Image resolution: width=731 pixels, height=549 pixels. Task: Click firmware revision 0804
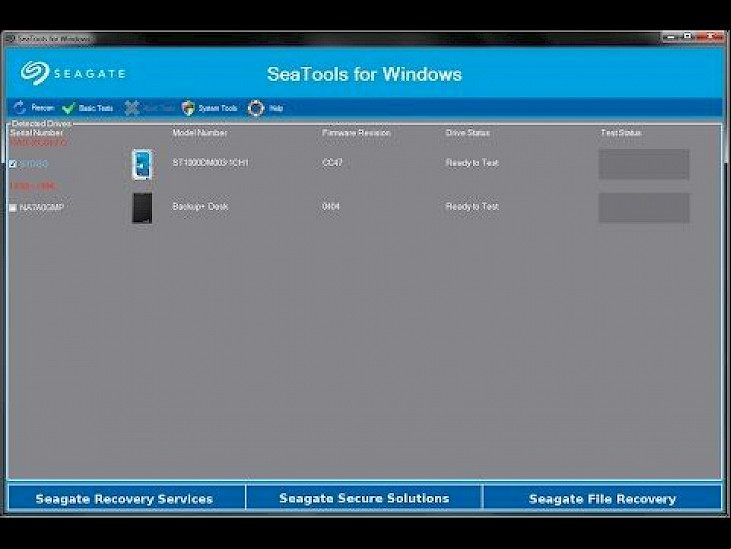[x=331, y=206]
